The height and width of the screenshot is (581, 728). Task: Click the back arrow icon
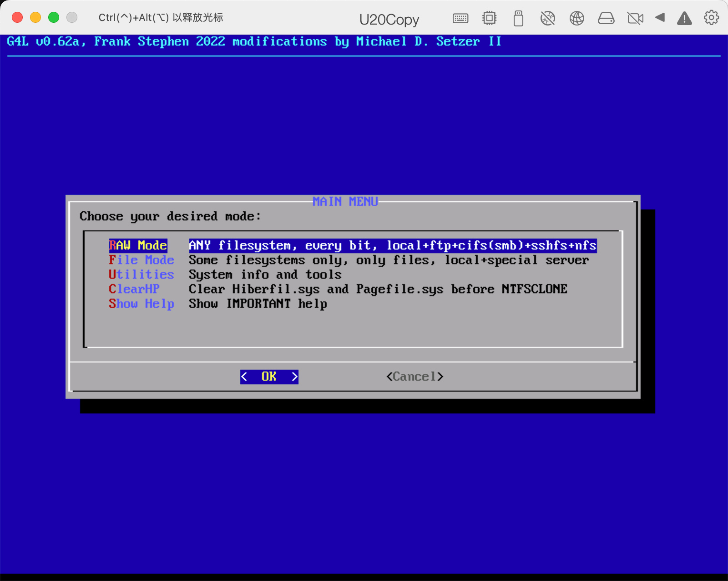pos(660,18)
